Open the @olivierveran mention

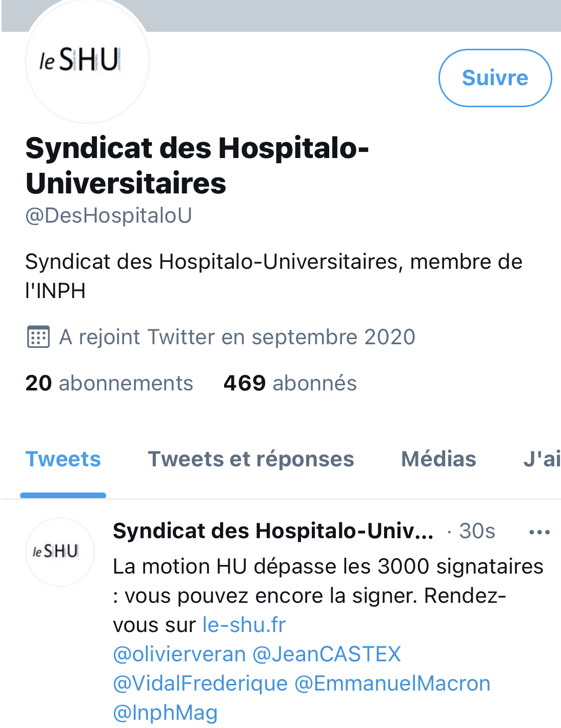[x=179, y=654]
